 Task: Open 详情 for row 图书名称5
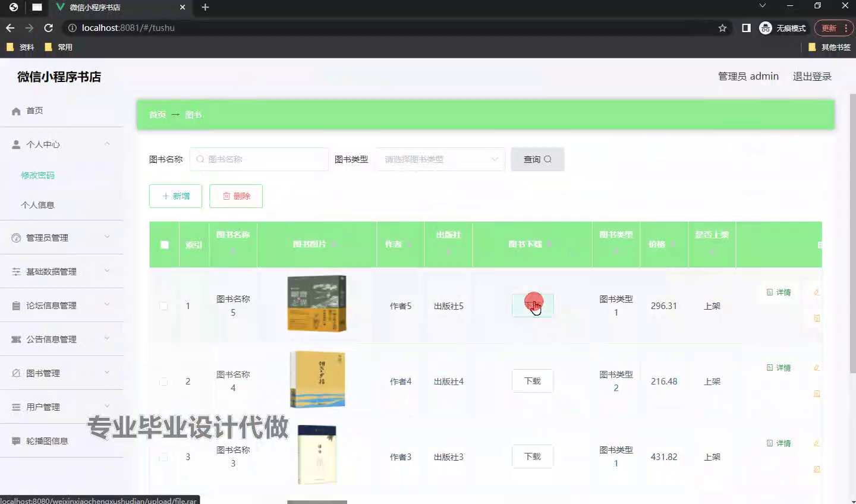pyautogui.click(x=779, y=292)
